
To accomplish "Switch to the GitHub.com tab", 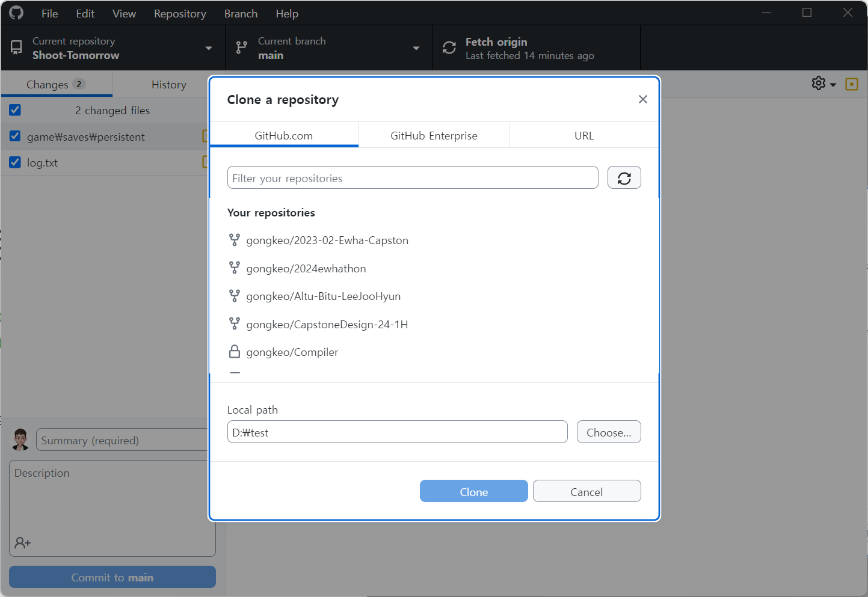I will pos(284,135).
